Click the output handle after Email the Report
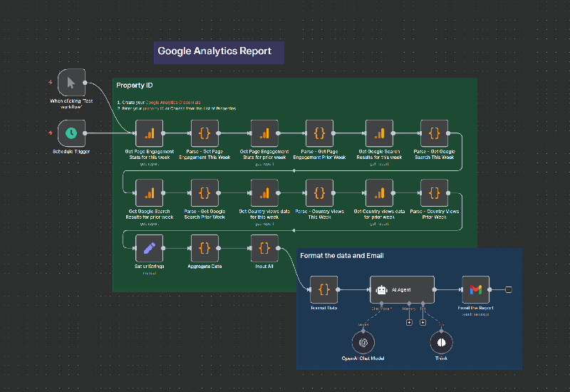 pyautogui.click(x=508, y=289)
